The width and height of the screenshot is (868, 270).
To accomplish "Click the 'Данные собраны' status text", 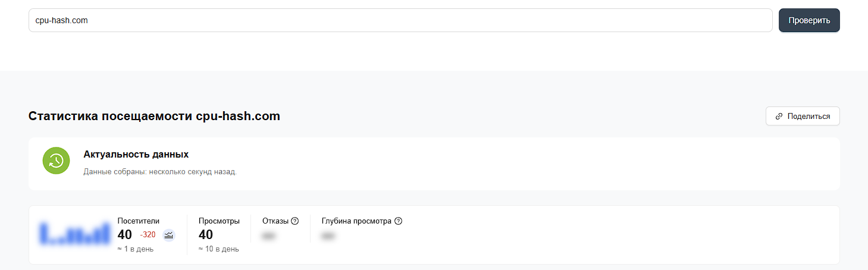I will (160, 172).
